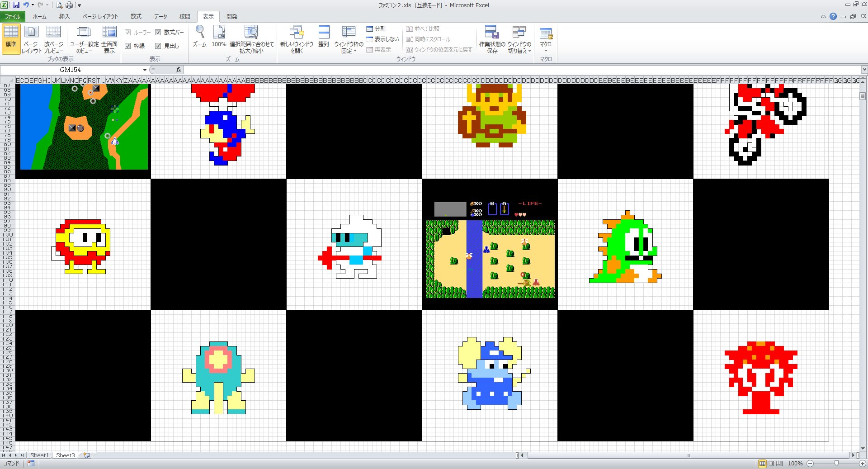
Task: Select page break preview icon in status bar
Action: 779,464
